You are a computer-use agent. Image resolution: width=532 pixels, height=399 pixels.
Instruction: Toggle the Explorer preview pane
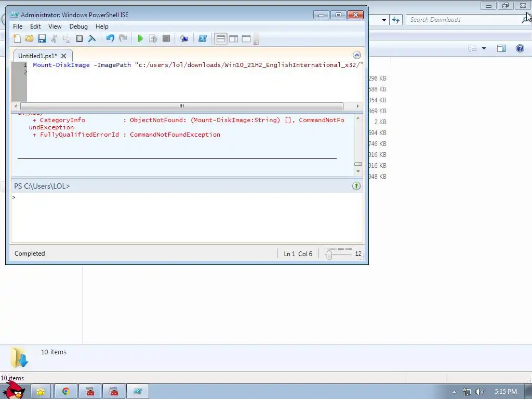coord(501,48)
